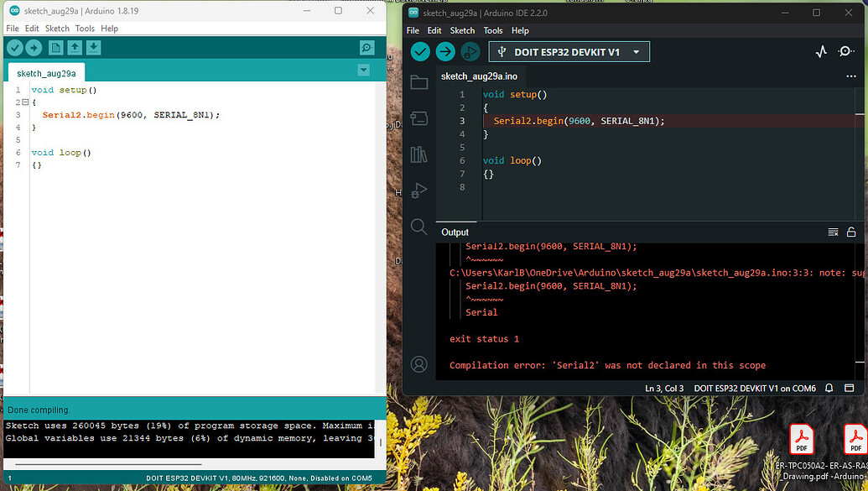868x491 pixels.
Task: Click line 3 Serial2.begin in IDE 2.2.0 editor
Action: tap(579, 121)
